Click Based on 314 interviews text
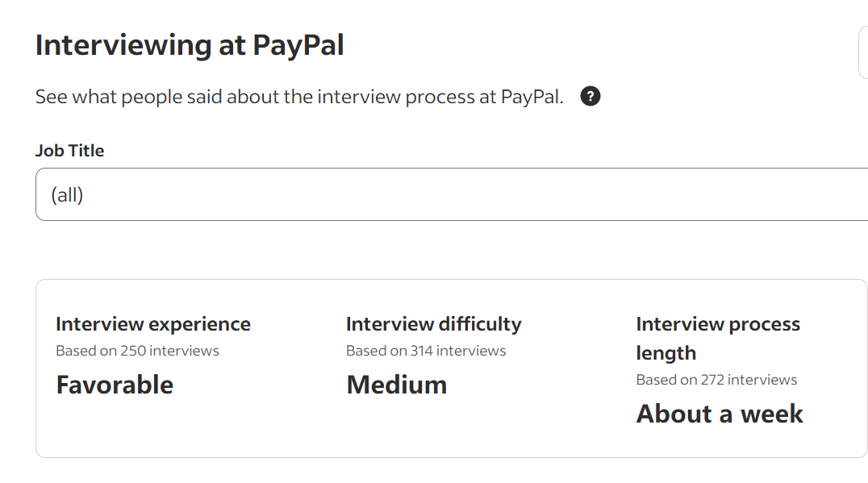This screenshot has width=868, height=483. (x=426, y=351)
